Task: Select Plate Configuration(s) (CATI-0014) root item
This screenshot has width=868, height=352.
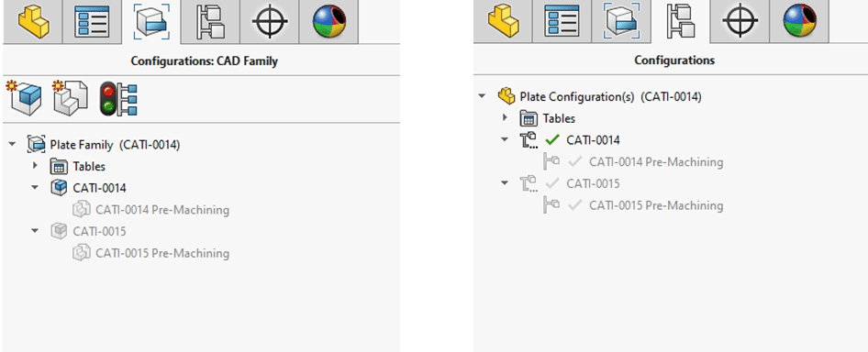Action: (610, 97)
